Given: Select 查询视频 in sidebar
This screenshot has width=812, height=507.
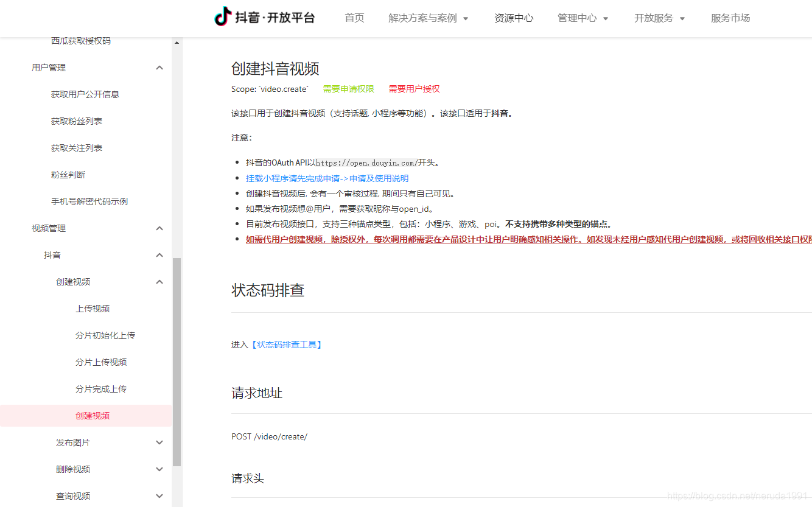Looking at the screenshot, I should tap(73, 496).
